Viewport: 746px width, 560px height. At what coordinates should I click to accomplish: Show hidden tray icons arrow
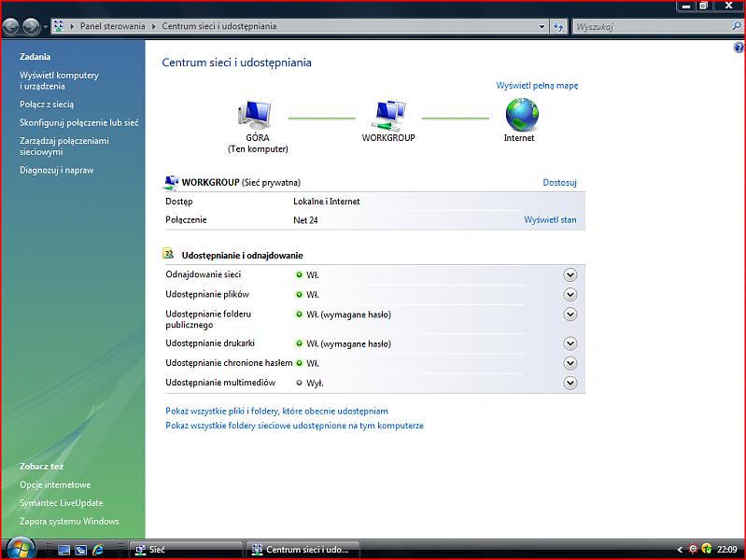(x=680, y=550)
